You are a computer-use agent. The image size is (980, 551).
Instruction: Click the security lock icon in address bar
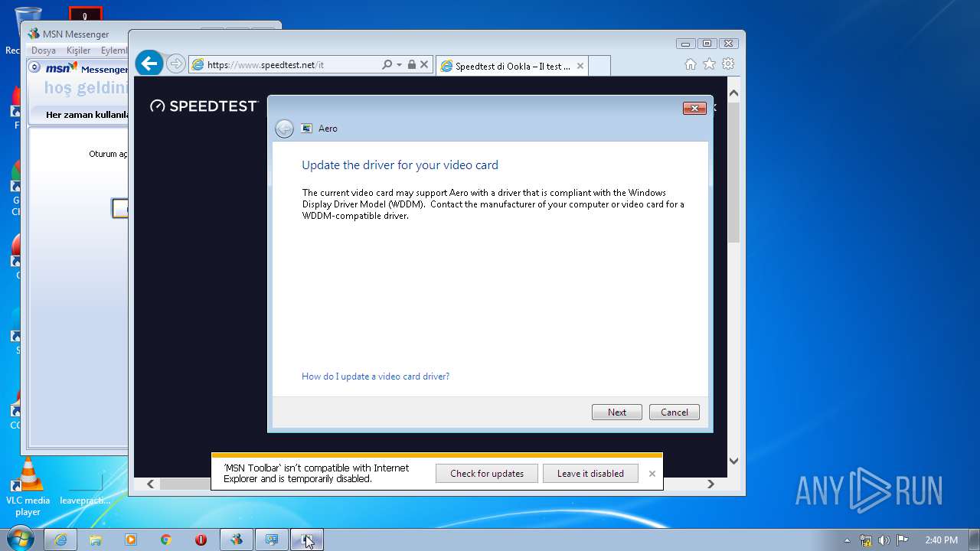412,65
